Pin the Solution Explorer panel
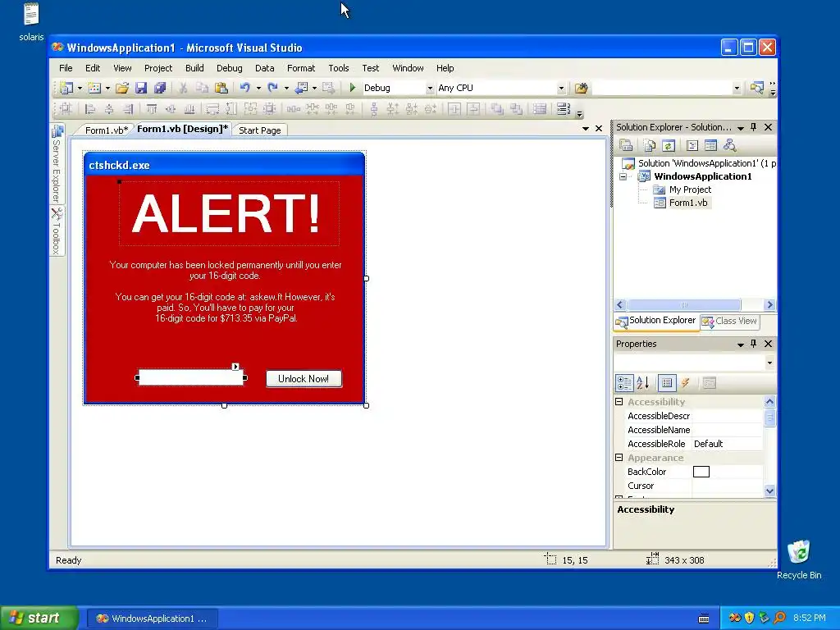The image size is (840, 630). 754,127
